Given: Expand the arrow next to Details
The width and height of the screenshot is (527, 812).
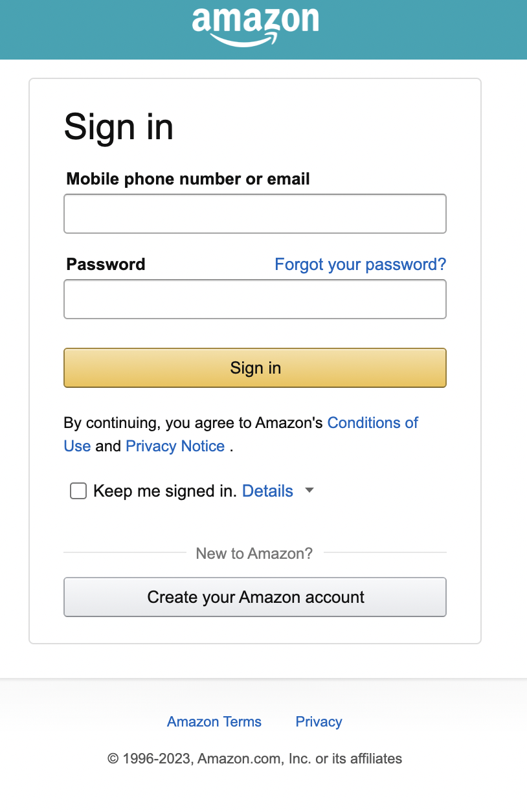Looking at the screenshot, I should coord(309,491).
